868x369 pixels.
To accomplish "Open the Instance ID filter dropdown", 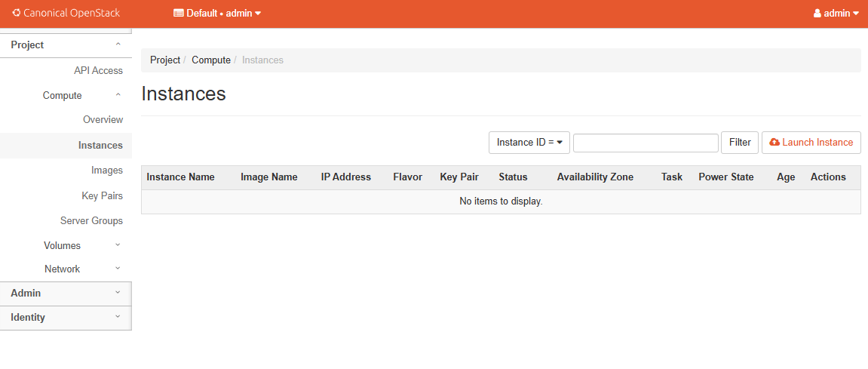I will (529, 143).
